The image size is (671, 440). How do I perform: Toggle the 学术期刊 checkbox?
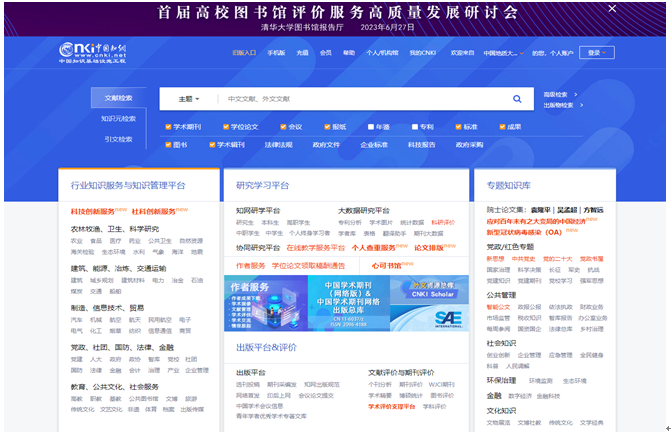tap(168, 127)
